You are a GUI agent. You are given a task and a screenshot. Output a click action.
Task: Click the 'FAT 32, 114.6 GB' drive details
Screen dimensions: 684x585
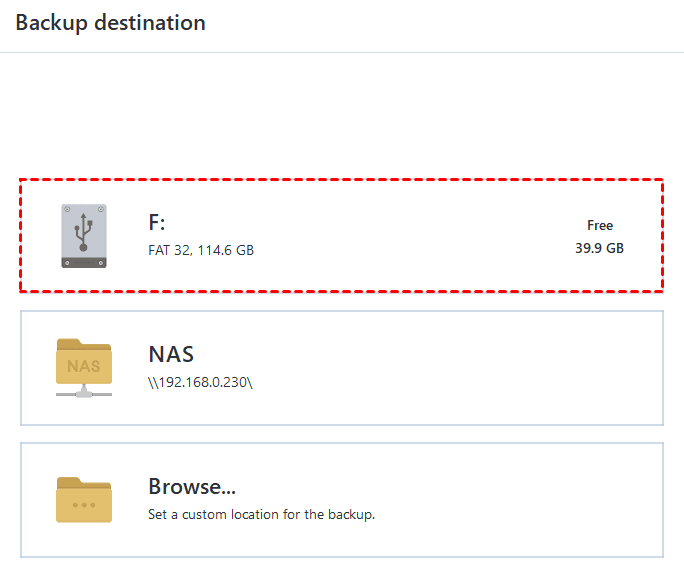201,250
